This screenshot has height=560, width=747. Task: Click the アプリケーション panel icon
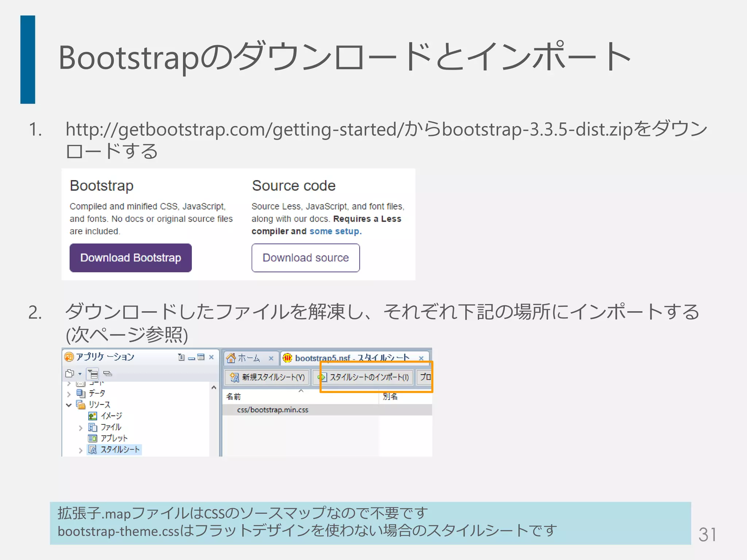click(x=69, y=357)
